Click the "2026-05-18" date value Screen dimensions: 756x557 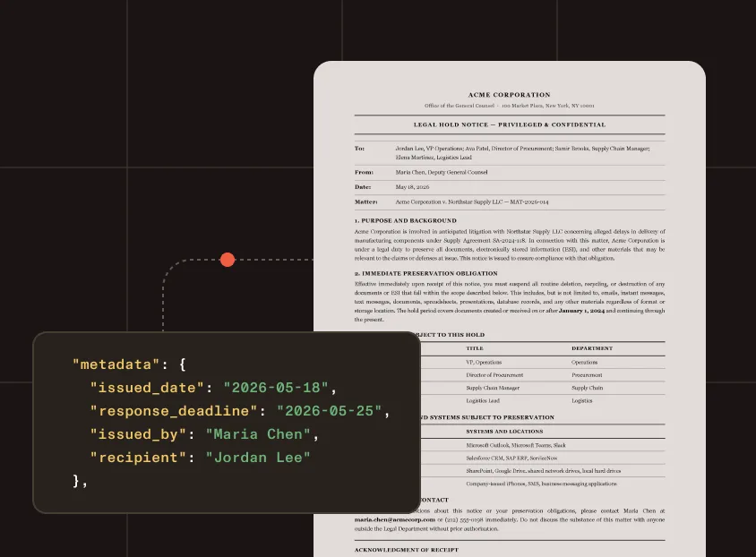[x=276, y=388]
